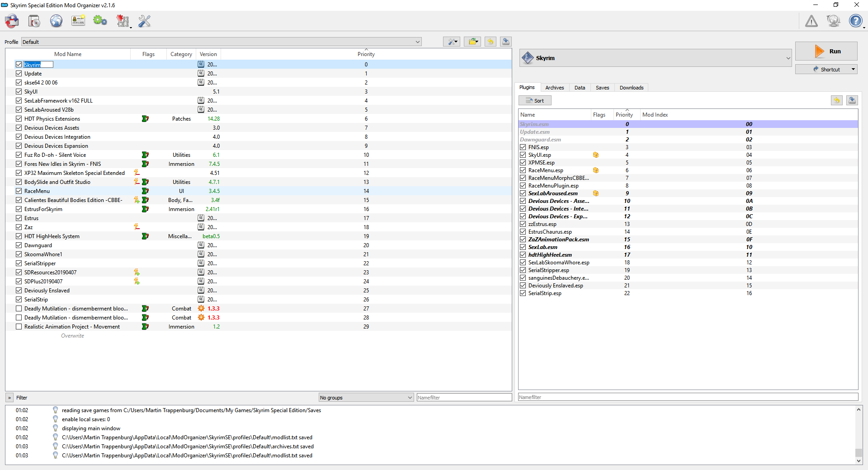Select the Devious Devices Expansion mod row
Viewport: 868px width, 470px height.
point(259,146)
